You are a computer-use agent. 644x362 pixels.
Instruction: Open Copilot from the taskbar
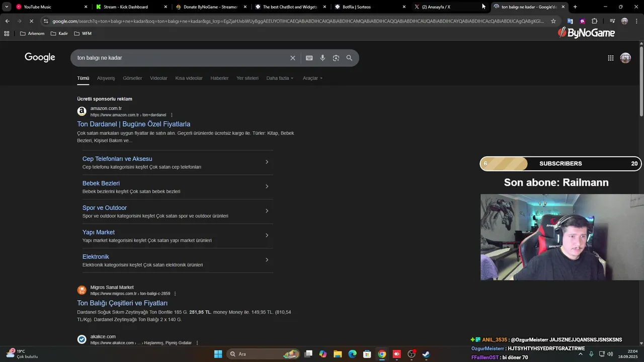tap(323, 354)
